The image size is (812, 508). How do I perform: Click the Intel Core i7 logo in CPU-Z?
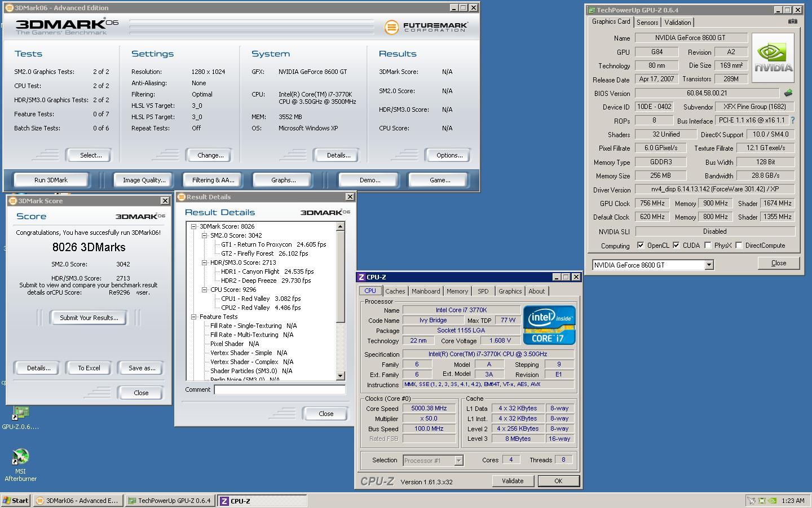549,325
